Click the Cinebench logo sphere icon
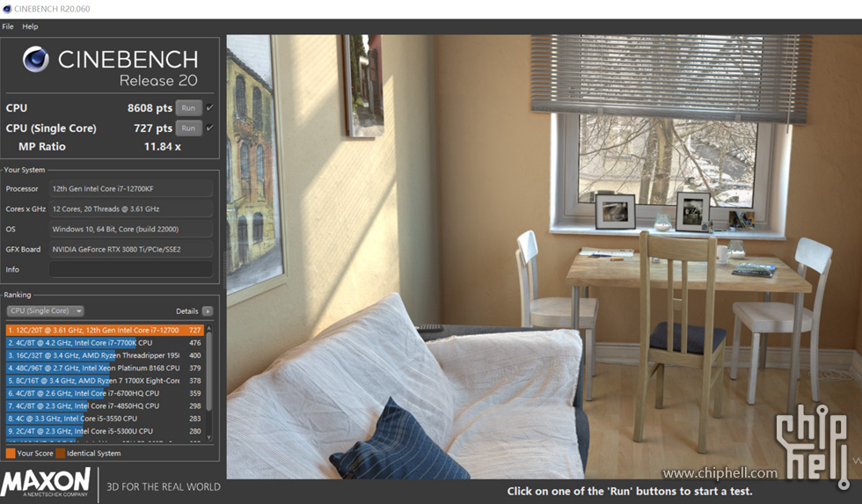 tap(36, 59)
